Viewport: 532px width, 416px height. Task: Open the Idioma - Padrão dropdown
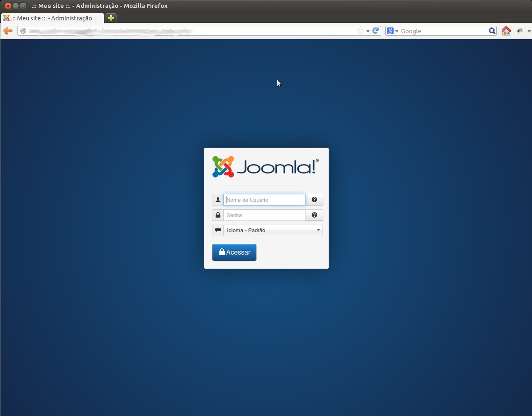click(273, 230)
